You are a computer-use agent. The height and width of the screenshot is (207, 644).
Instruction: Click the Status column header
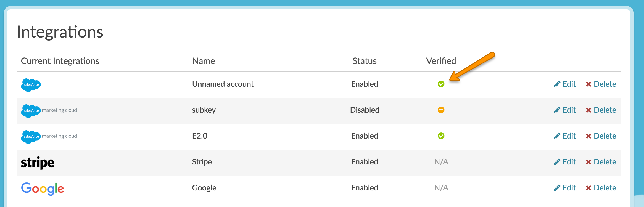point(365,61)
